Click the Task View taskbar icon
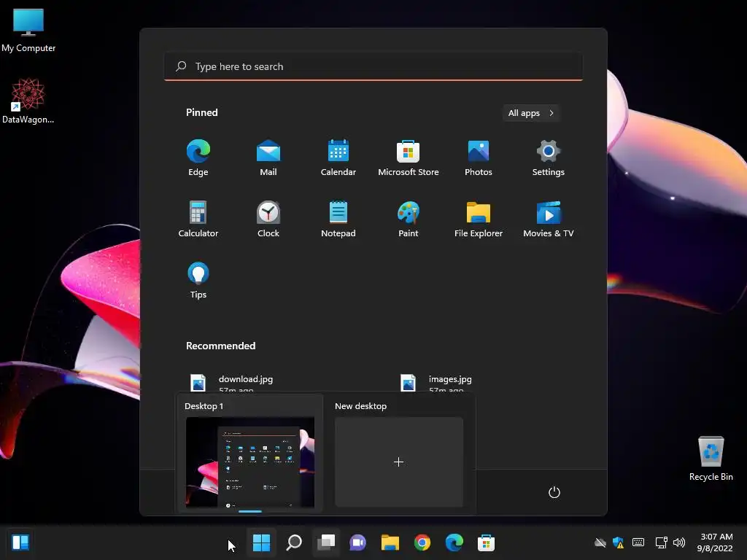 [x=326, y=542]
